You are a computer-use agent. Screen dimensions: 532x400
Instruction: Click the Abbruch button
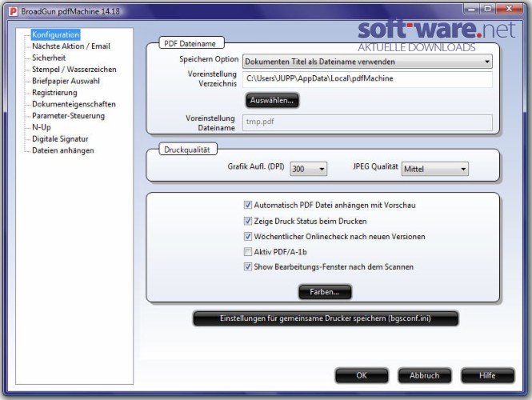tap(425, 375)
